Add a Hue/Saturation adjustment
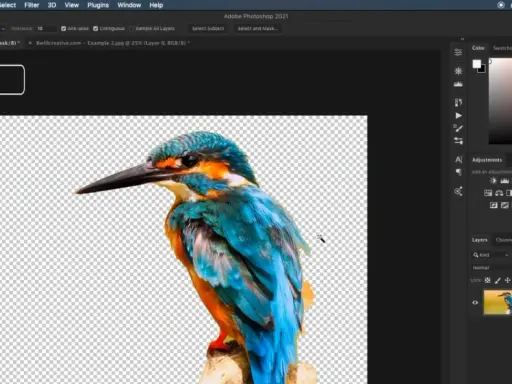This screenshot has height=384, width=512. (x=488, y=193)
